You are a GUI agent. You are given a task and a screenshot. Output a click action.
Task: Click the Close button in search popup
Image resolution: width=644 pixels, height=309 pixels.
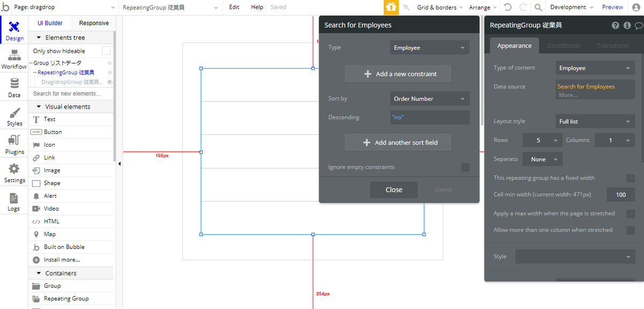(x=394, y=190)
